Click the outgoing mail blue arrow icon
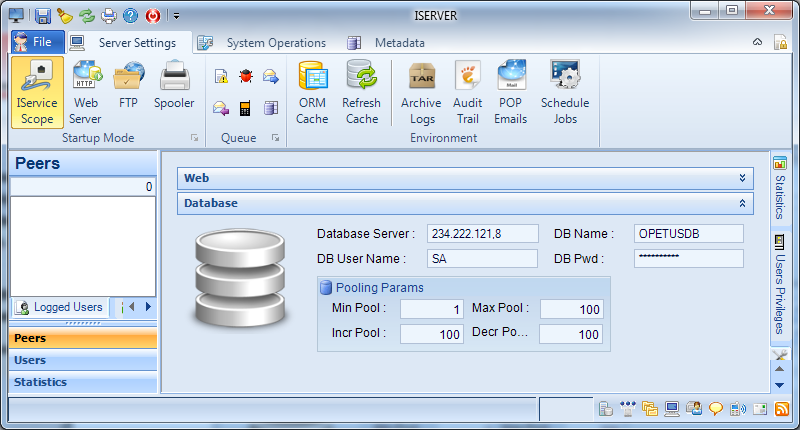The image size is (800, 430). 271,77
